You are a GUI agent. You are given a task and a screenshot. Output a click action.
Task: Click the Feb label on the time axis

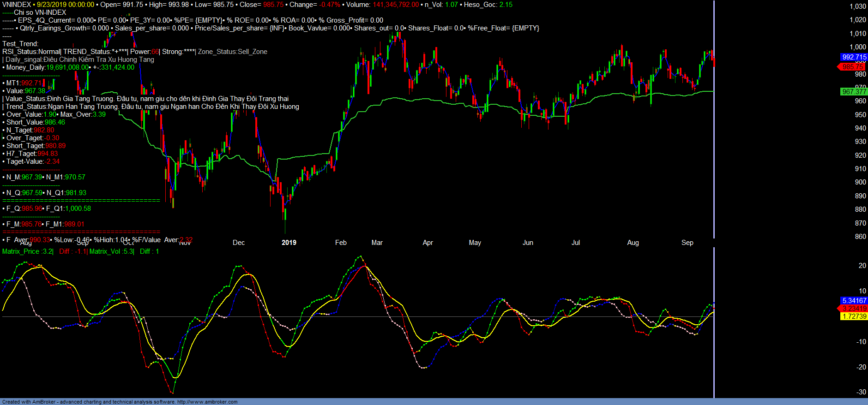pyautogui.click(x=341, y=243)
